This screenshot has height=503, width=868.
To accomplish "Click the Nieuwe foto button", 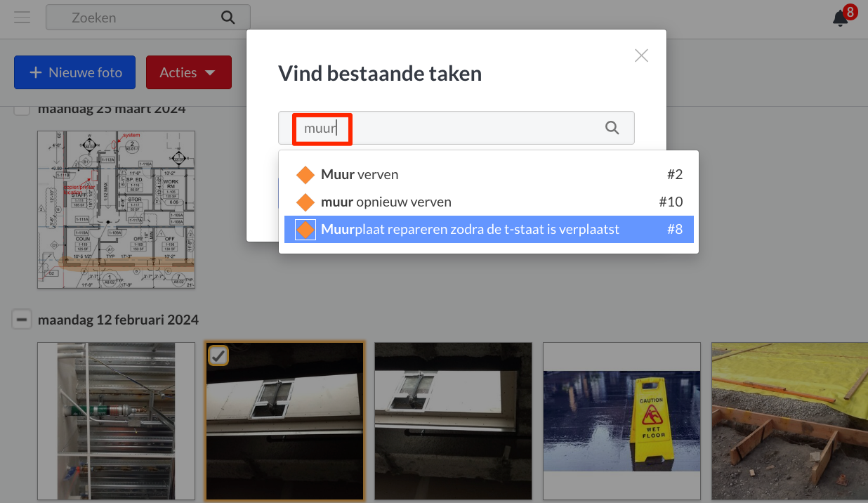I will click(74, 72).
